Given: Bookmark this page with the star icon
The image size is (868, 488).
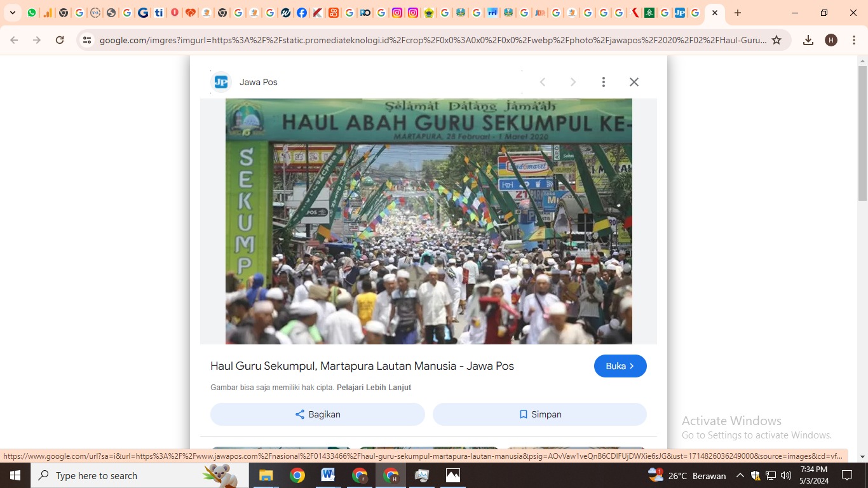Looking at the screenshot, I should click(x=776, y=40).
